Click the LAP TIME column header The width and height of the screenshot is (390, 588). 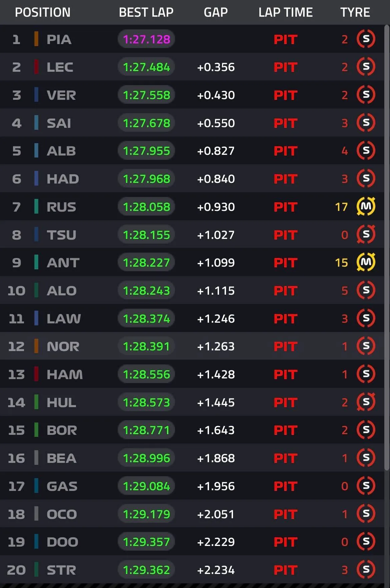[x=286, y=12]
